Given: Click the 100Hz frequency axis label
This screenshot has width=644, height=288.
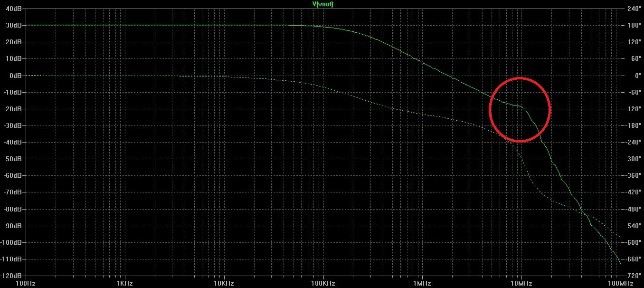Looking at the screenshot, I should coord(26,283).
